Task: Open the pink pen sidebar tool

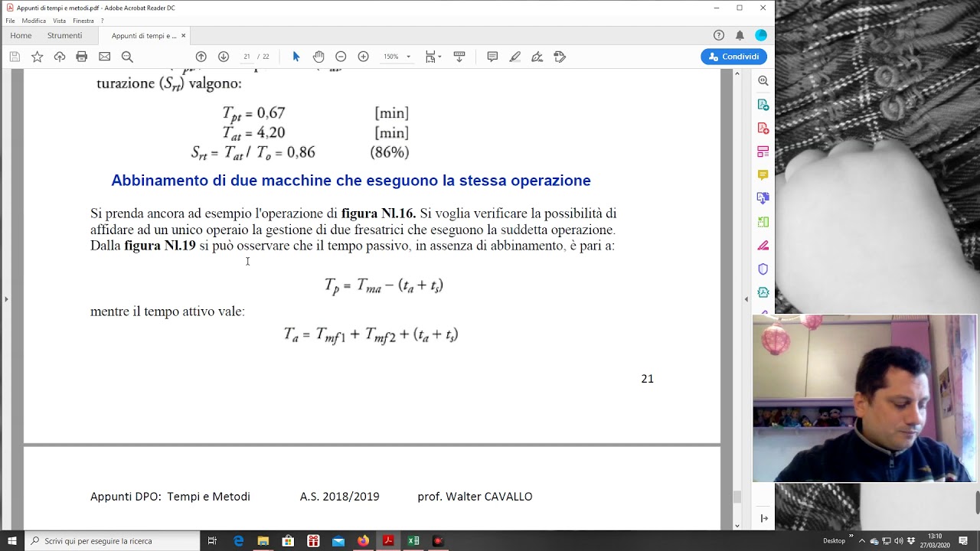Action: (x=763, y=246)
